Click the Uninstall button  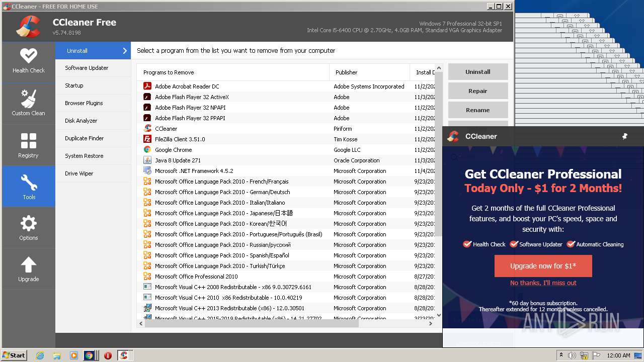(478, 72)
